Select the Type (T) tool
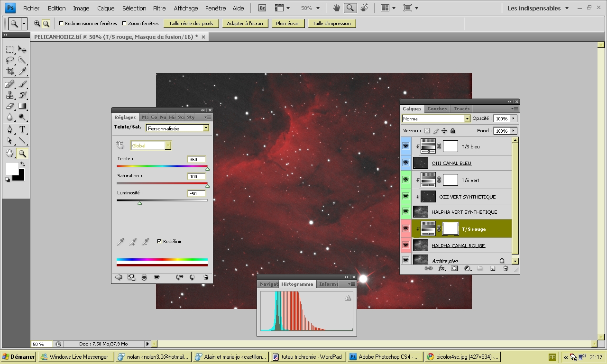The width and height of the screenshot is (607, 364). [22, 130]
